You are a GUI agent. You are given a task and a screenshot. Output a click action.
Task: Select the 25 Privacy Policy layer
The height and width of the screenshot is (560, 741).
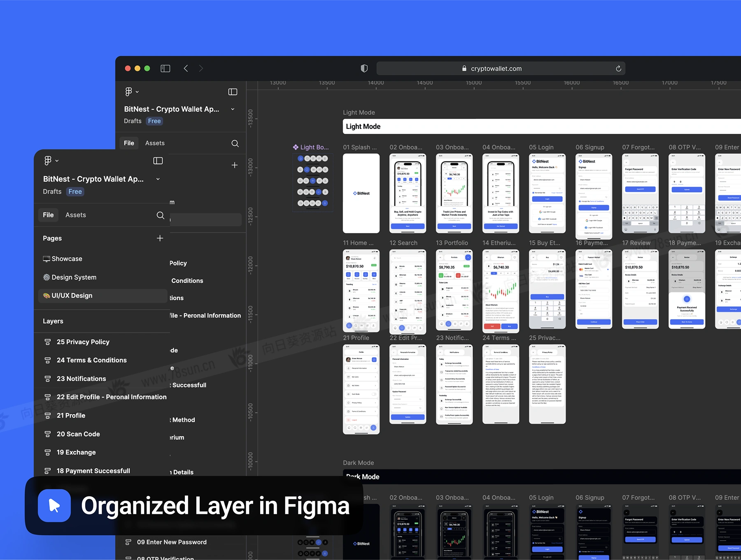(83, 342)
